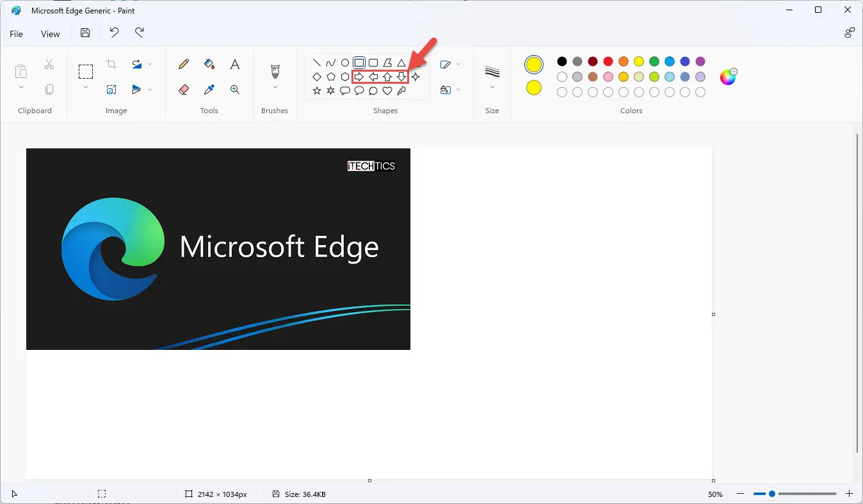Expand the shape Outline dropdown
This screenshot has width=863, height=504.
(458, 64)
